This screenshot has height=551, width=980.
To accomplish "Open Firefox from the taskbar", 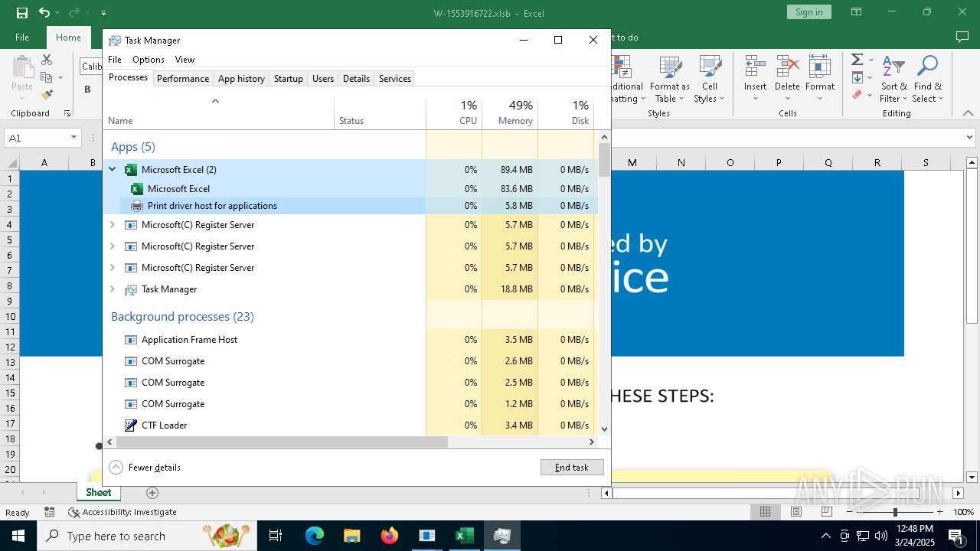I will pyautogui.click(x=390, y=536).
